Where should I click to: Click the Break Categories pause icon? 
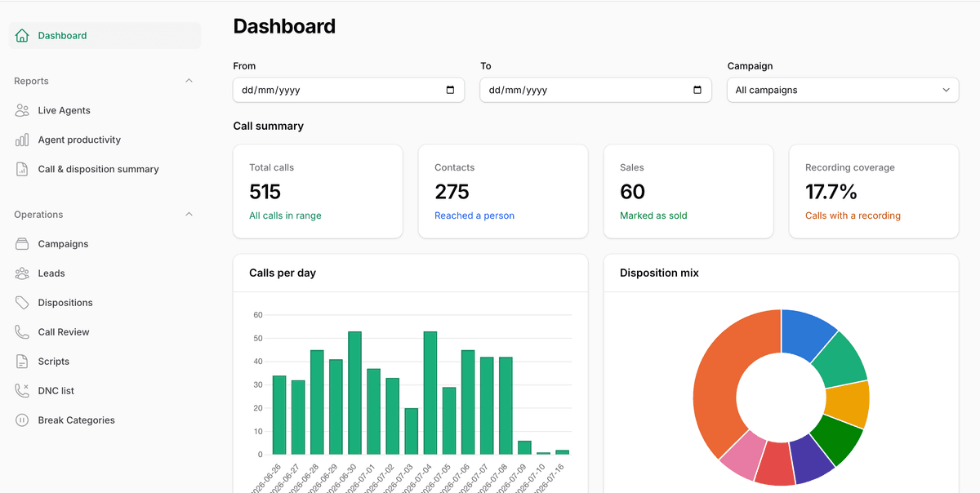[x=22, y=420]
